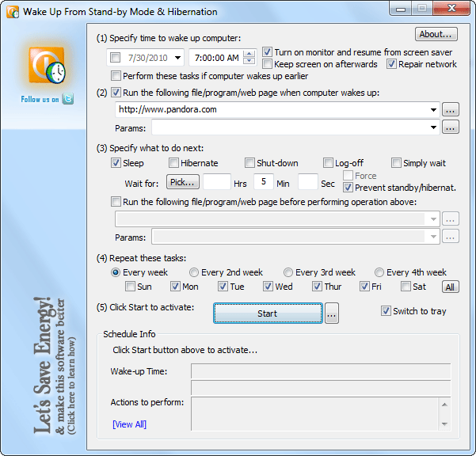Toggle Run the following file when computer wakes up
The height and width of the screenshot is (456, 476).
116,93
